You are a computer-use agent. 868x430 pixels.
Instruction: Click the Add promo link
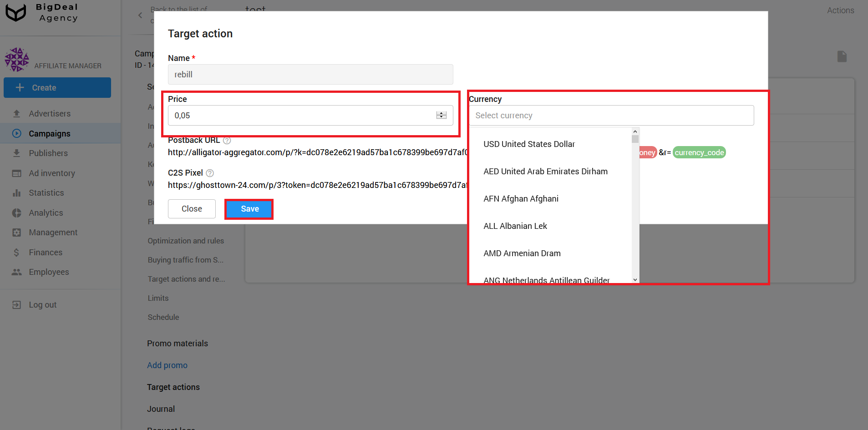(167, 365)
